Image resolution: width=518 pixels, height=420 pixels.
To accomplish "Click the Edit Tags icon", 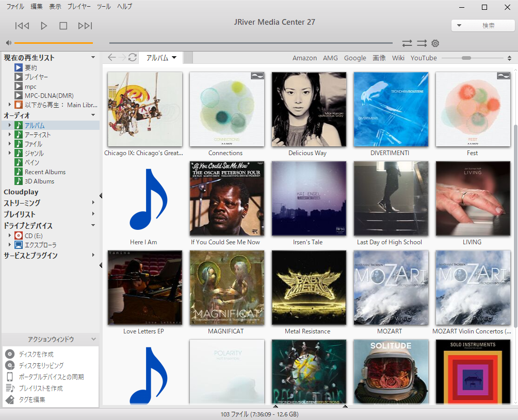I will 10,399.
